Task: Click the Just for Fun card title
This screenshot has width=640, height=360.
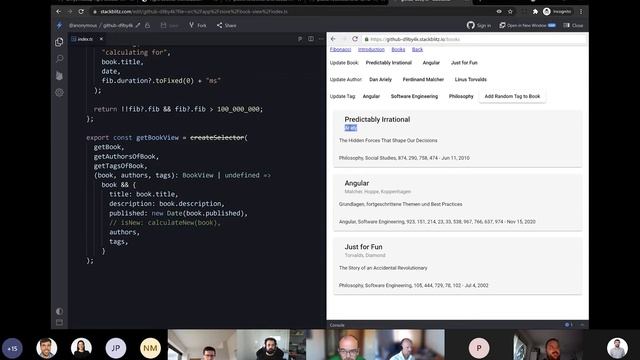Action: (363, 247)
